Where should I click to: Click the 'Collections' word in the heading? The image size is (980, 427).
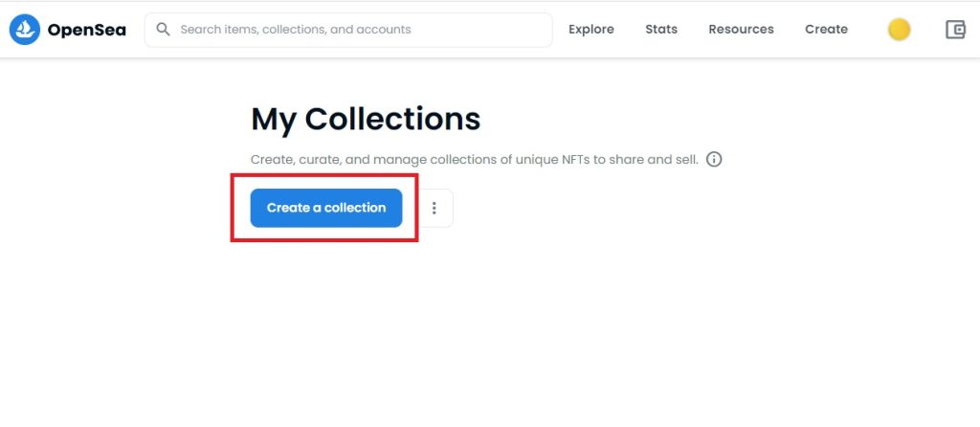[392, 118]
